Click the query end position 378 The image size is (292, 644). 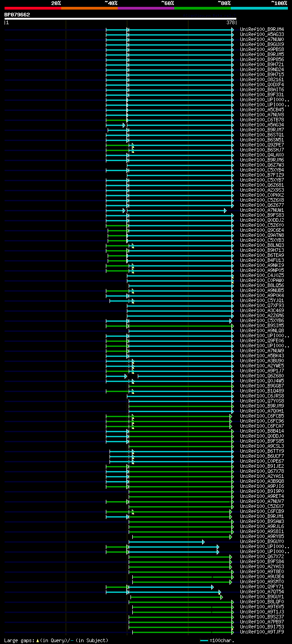(230, 22)
